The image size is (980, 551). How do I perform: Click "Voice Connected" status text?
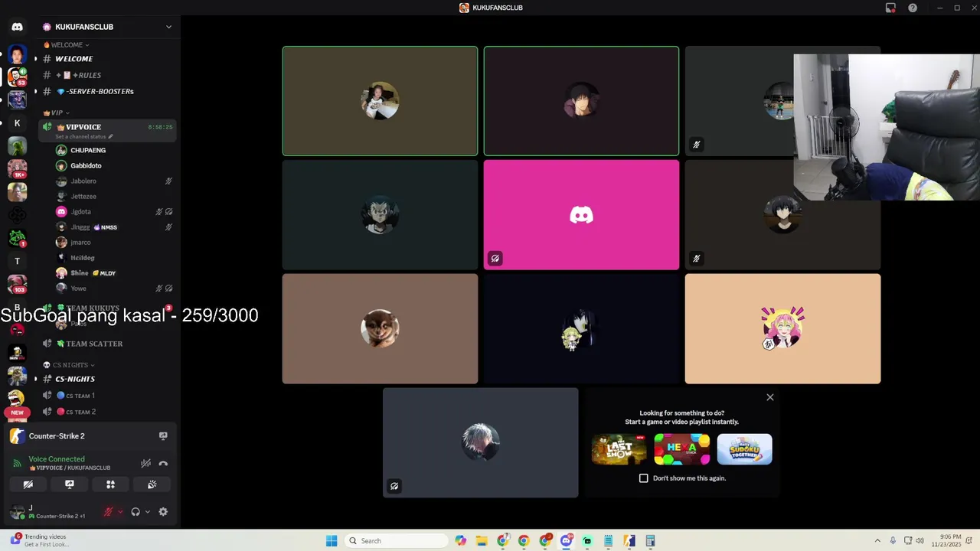click(x=57, y=459)
